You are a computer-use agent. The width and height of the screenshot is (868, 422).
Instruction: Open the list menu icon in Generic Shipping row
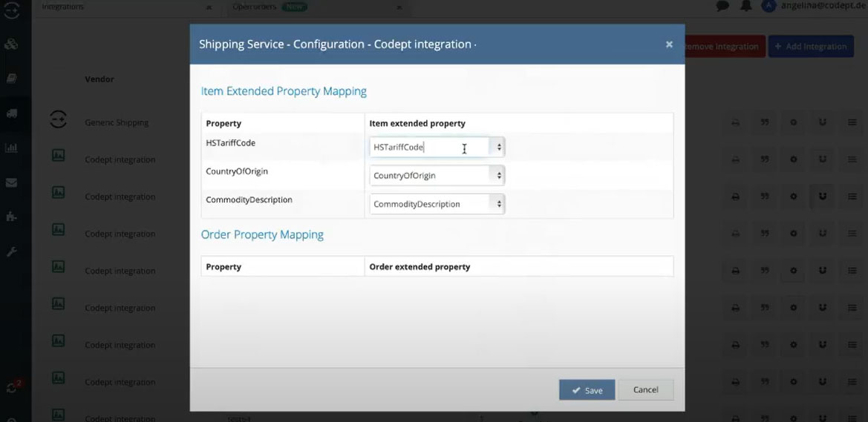(852, 122)
